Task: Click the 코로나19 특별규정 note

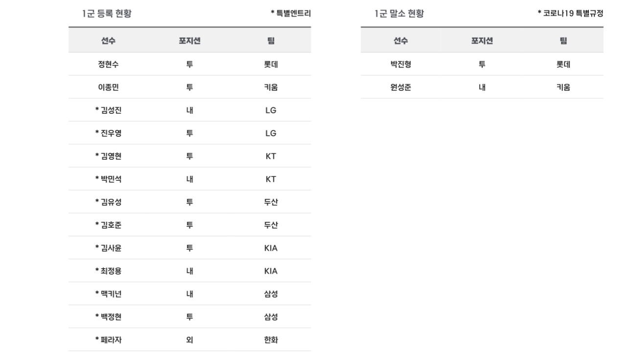Action: click(570, 14)
